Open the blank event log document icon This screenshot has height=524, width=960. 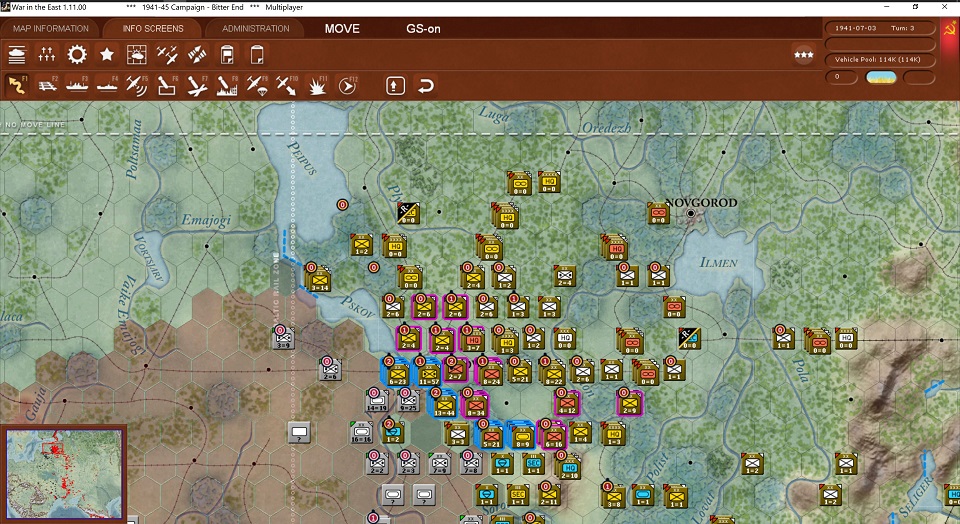click(257, 55)
